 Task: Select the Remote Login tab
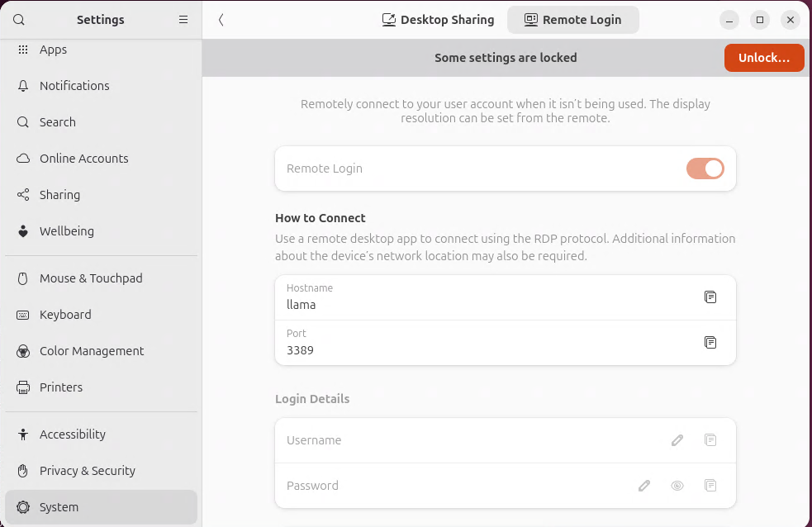(572, 20)
